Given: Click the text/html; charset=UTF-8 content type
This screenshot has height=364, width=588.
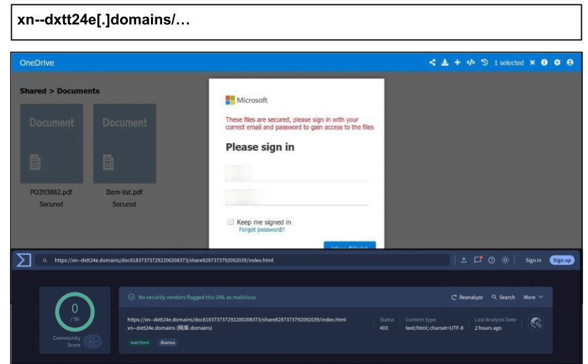Looking at the screenshot, I should (x=435, y=328).
